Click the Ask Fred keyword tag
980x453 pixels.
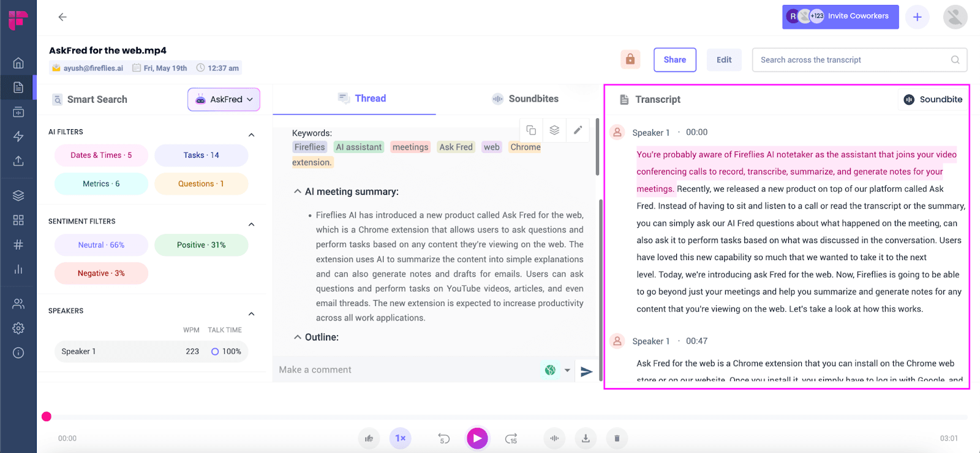[456, 147]
